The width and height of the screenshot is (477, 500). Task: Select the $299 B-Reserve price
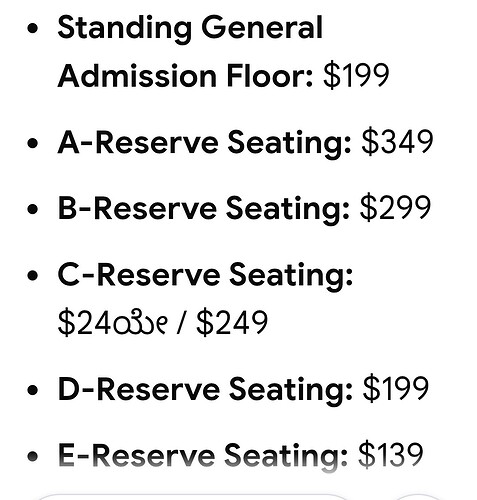[395, 208]
